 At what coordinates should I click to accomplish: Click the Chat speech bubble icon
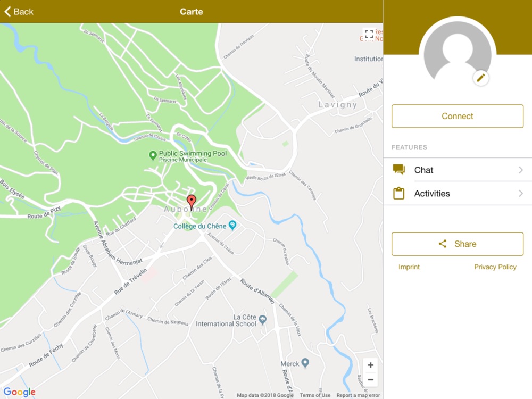[x=398, y=169]
